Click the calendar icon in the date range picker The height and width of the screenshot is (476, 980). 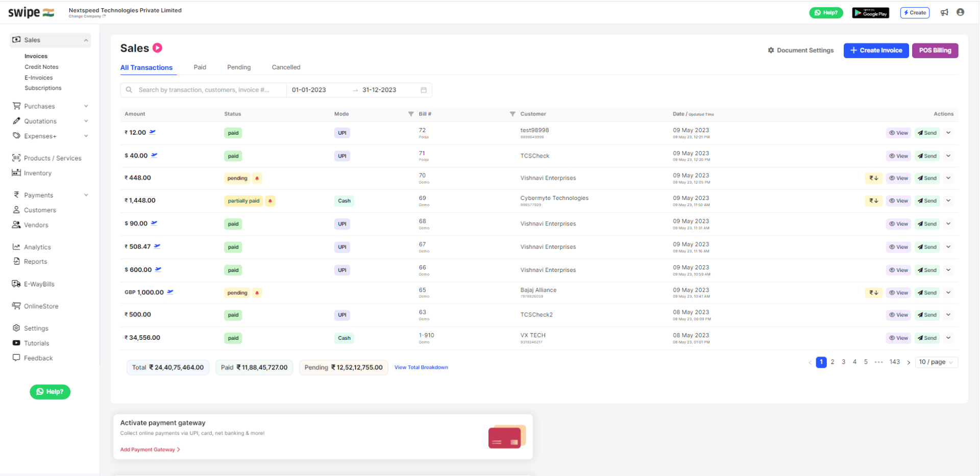[424, 90]
